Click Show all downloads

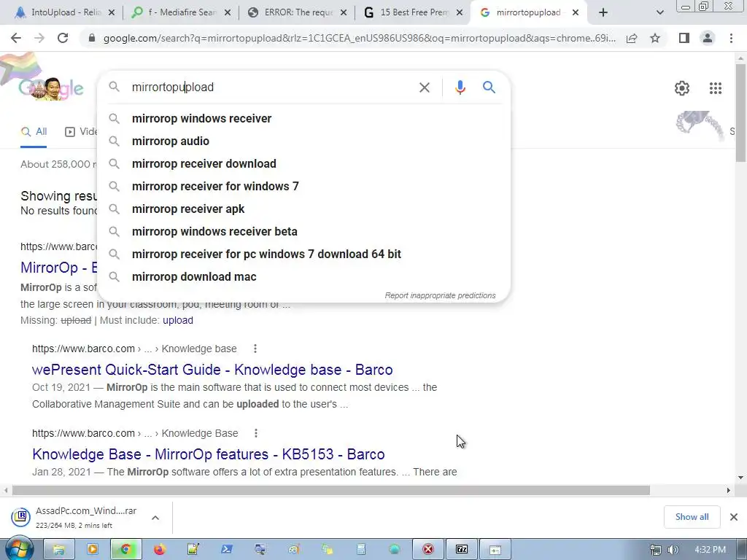tap(692, 517)
